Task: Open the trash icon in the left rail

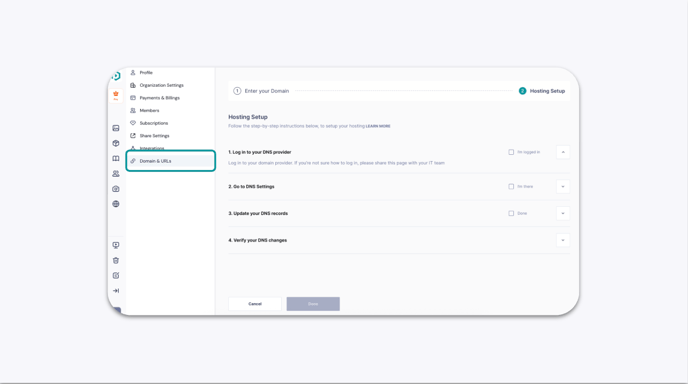Action: tap(116, 261)
